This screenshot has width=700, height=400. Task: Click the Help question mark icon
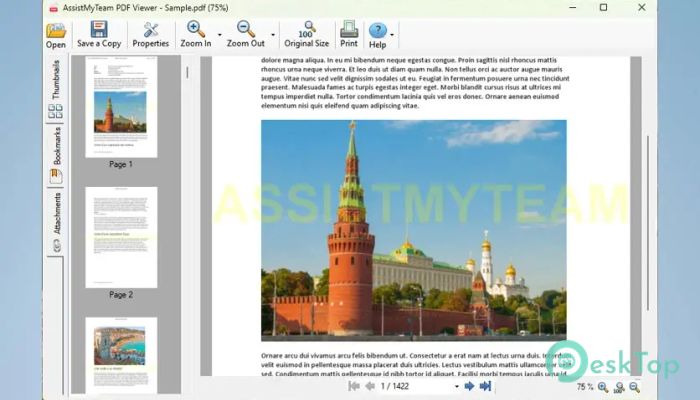click(376, 33)
